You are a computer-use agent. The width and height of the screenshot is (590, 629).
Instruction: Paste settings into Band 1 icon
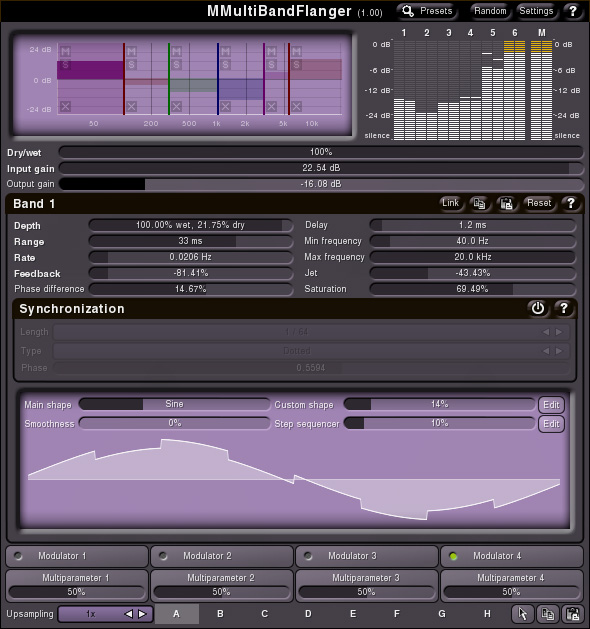click(506, 203)
